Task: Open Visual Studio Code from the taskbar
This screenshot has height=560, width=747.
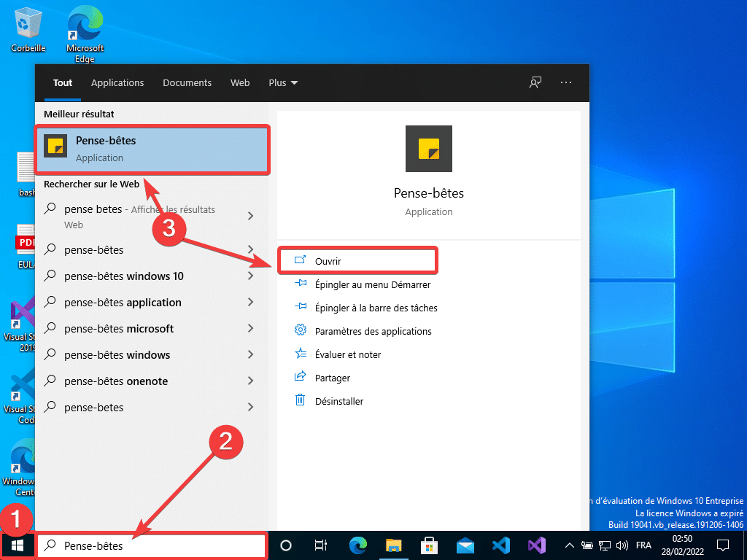Action: (x=500, y=545)
